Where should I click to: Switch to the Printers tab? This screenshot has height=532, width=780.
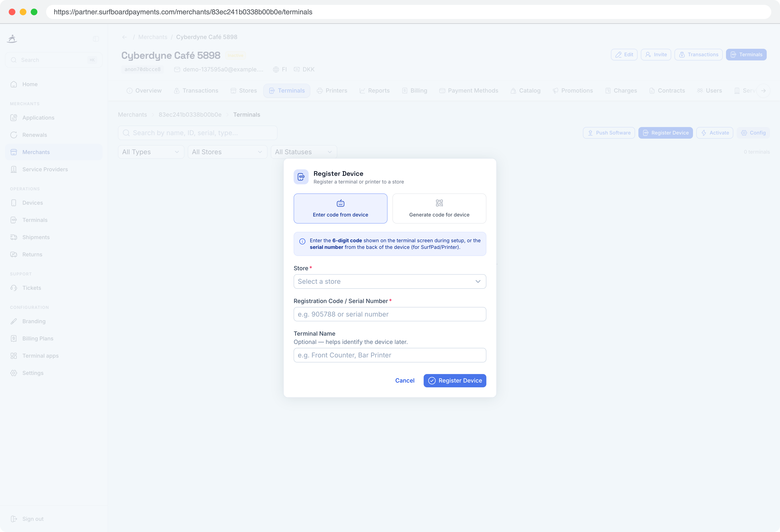click(332, 91)
